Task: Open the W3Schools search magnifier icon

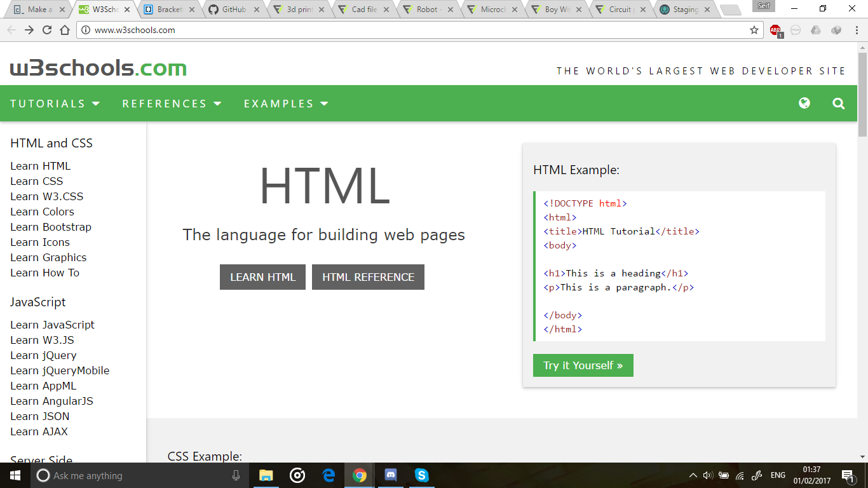Action: (x=839, y=103)
